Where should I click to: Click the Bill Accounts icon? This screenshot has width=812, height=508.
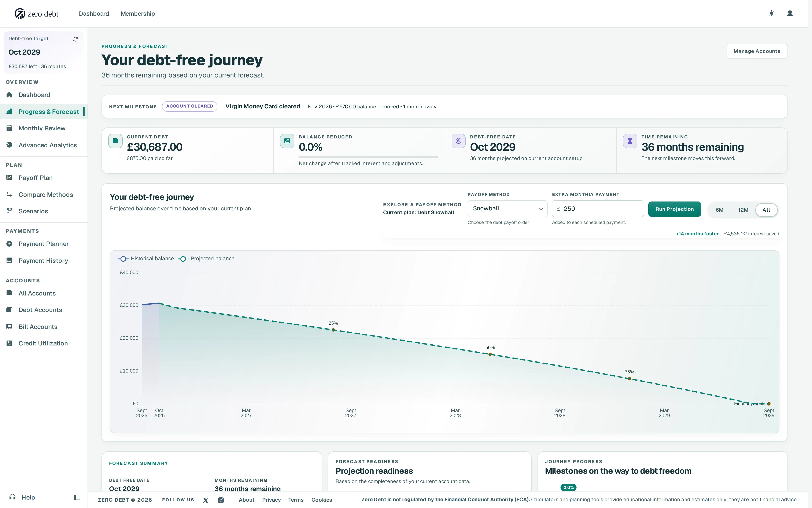click(x=9, y=327)
